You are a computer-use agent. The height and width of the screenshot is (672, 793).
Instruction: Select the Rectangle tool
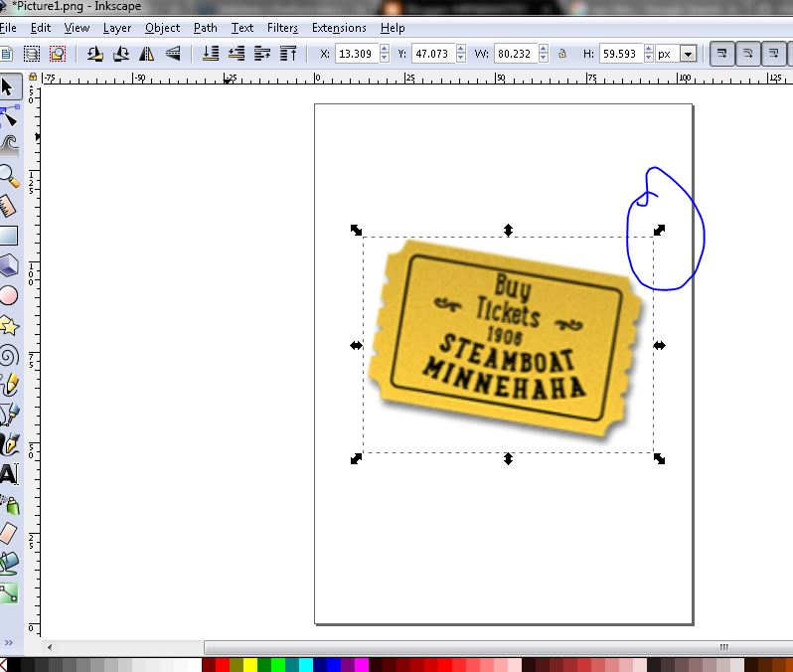point(9,236)
